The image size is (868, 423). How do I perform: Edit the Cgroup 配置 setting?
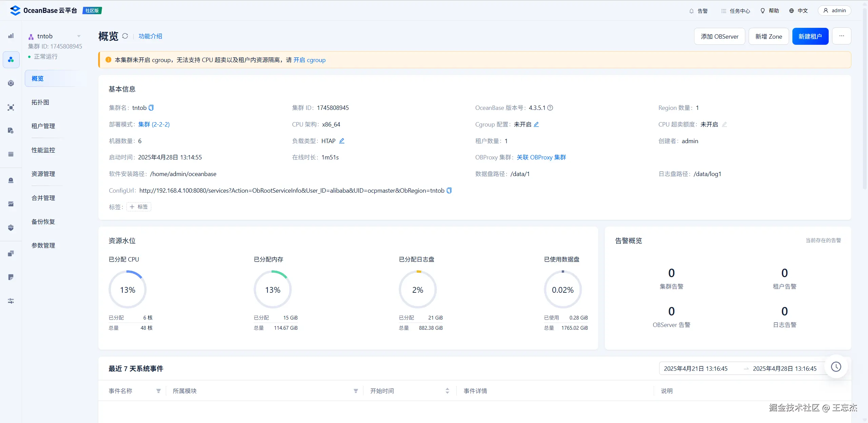coord(536,124)
